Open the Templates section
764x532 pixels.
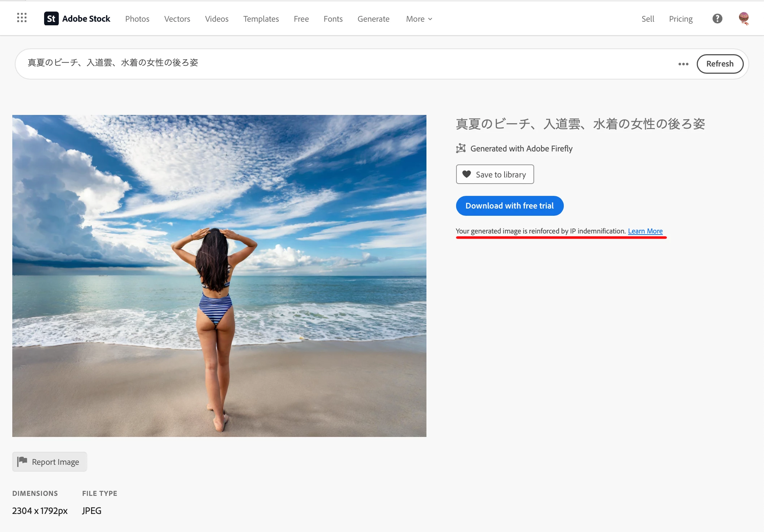(x=261, y=19)
